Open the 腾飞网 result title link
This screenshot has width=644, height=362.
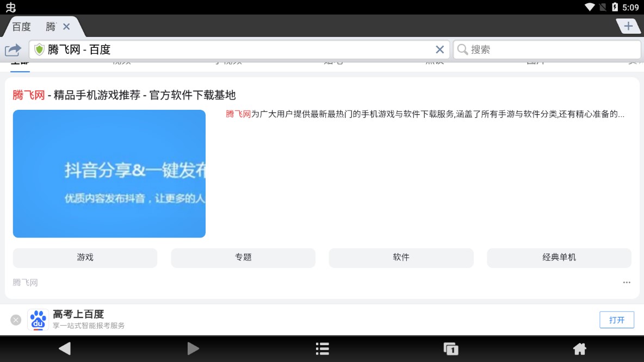click(x=124, y=95)
